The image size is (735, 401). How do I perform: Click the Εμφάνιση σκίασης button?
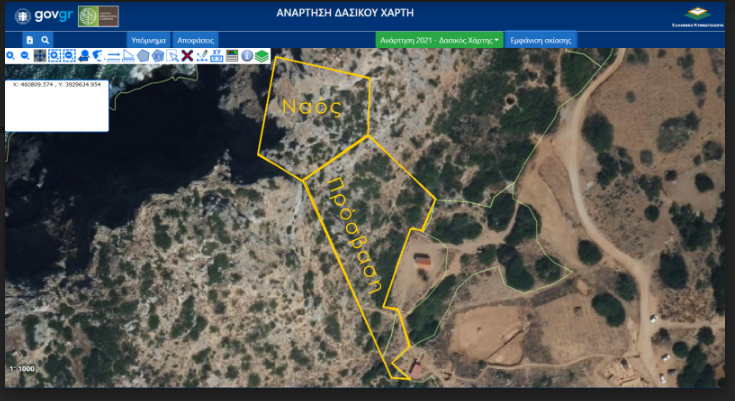541,40
